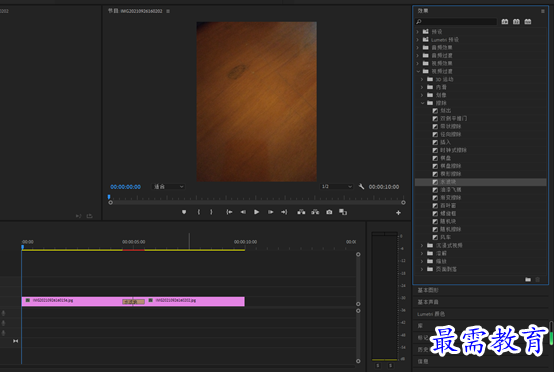
Task: Select the 带状擦除 transition
Action: 450,126
